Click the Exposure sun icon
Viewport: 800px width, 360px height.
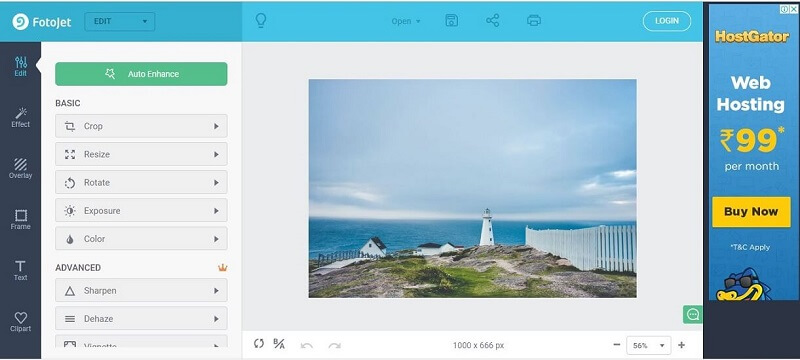(x=70, y=211)
